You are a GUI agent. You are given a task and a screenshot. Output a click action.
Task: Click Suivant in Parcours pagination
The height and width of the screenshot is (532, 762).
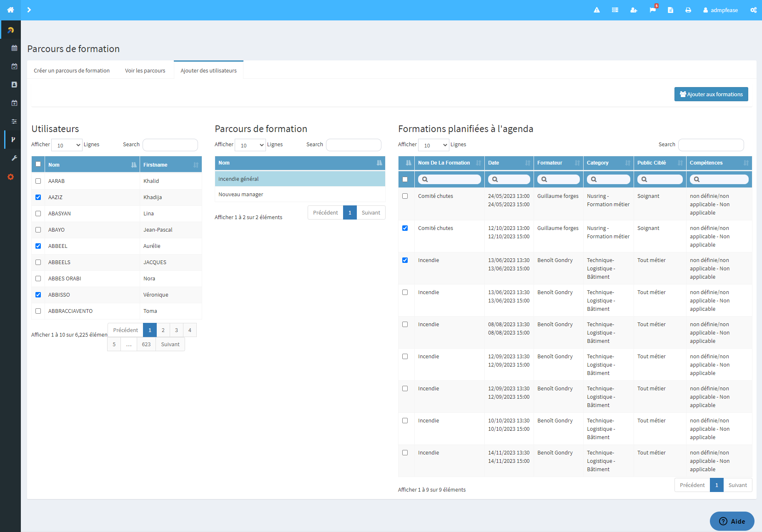pos(371,212)
